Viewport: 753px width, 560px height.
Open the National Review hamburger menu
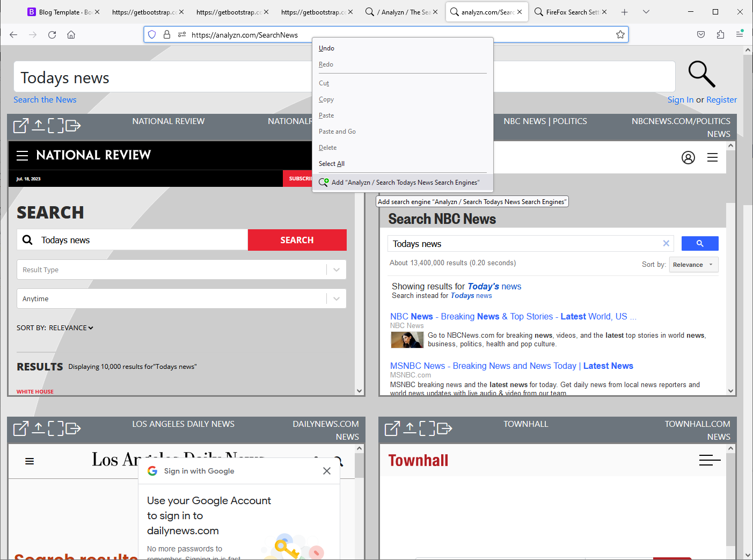[x=22, y=156]
